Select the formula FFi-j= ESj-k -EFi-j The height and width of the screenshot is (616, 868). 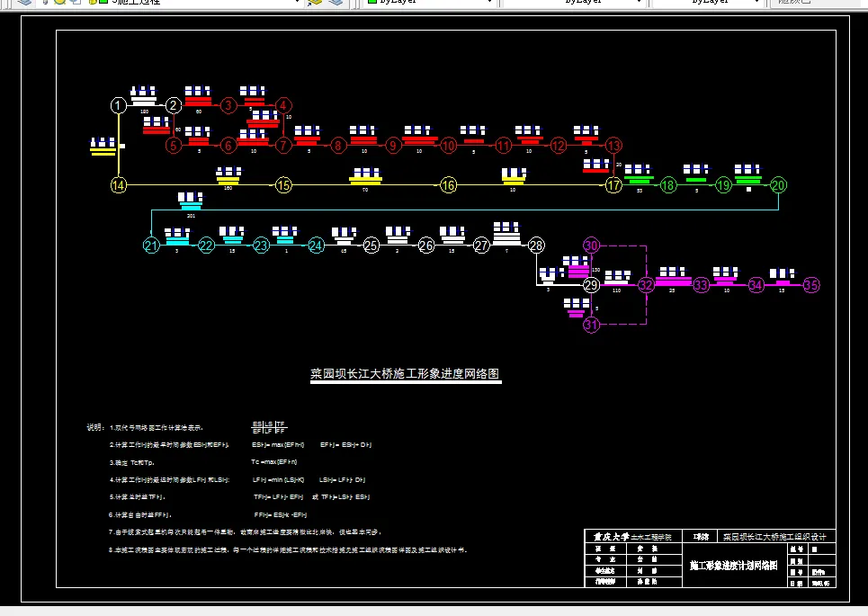[x=280, y=514]
